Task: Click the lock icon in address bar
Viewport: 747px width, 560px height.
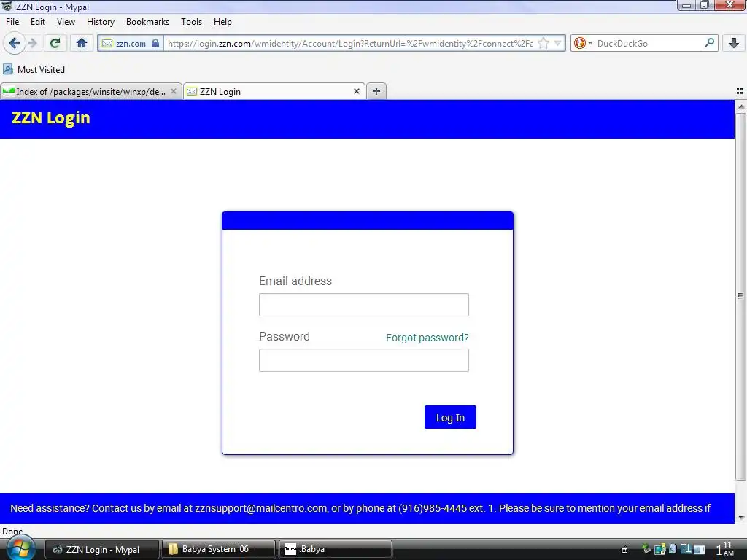Action: click(155, 43)
